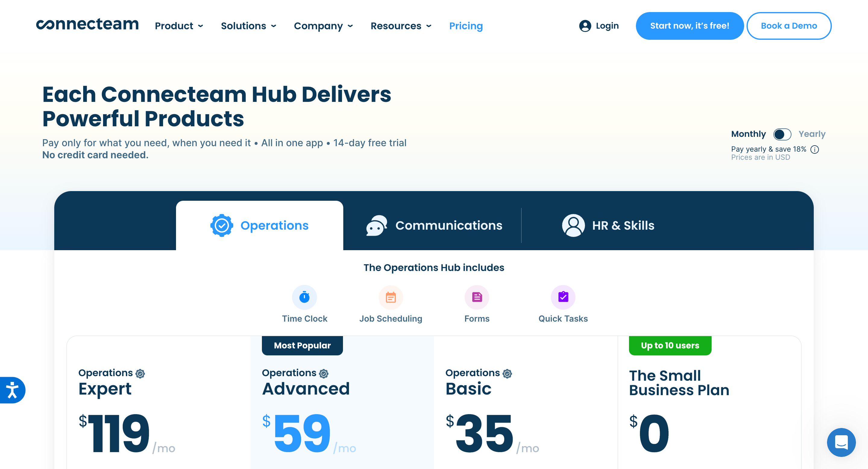Switch to the HR & Skills hub tab
Viewport: 868px width, 469px height.
click(x=608, y=225)
